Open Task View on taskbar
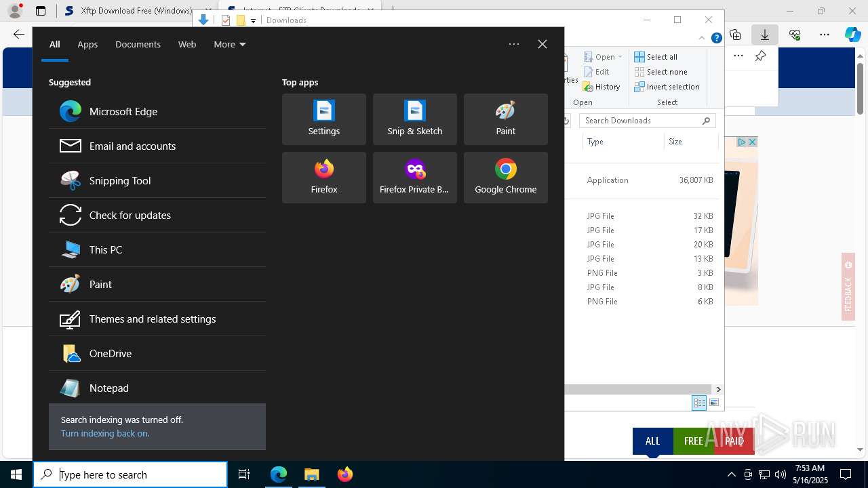This screenshot has height=488, width=868. tap(244, 474)
